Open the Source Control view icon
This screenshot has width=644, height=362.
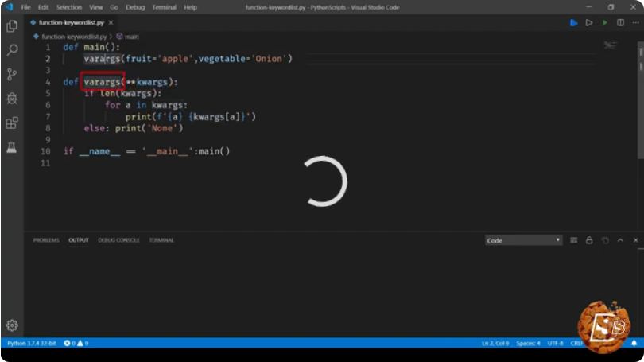12,74
